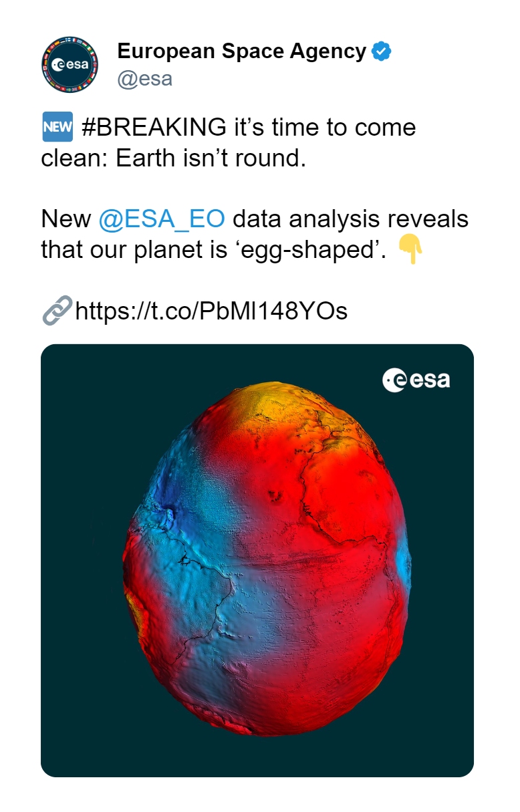The height and width of the screenshot is (812, 520).
Task: Open the ESA circular profile avatar
Action: tap(70, 65)
